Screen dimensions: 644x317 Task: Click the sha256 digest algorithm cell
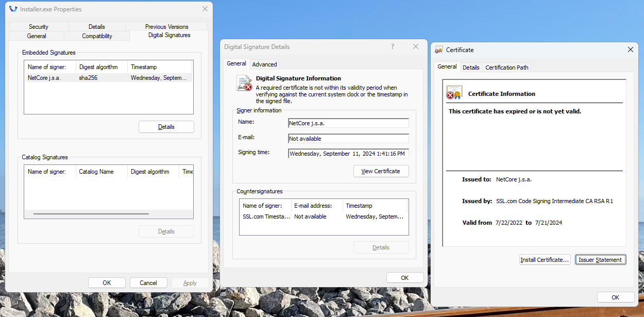[x=88, y=78]
